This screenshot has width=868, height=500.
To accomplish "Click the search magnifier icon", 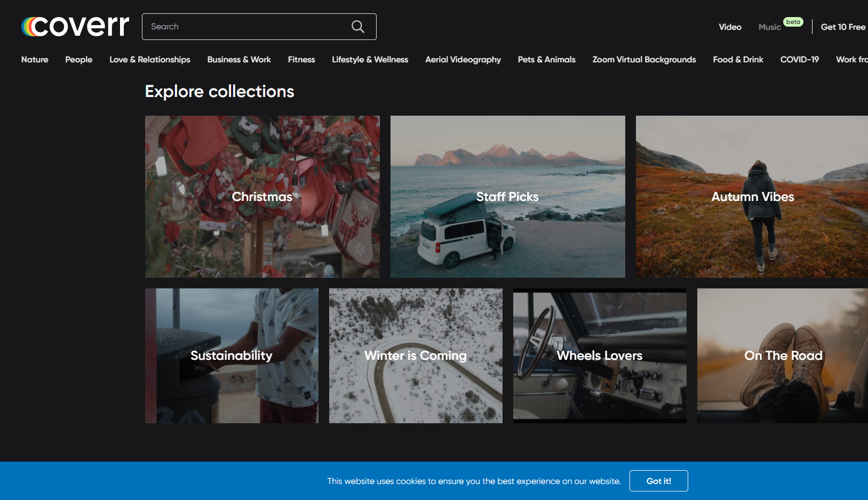I will click(x=357, y=27).
